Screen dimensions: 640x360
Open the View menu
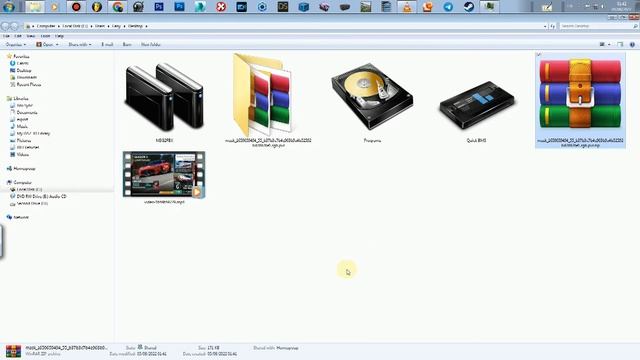pos(31,36)
